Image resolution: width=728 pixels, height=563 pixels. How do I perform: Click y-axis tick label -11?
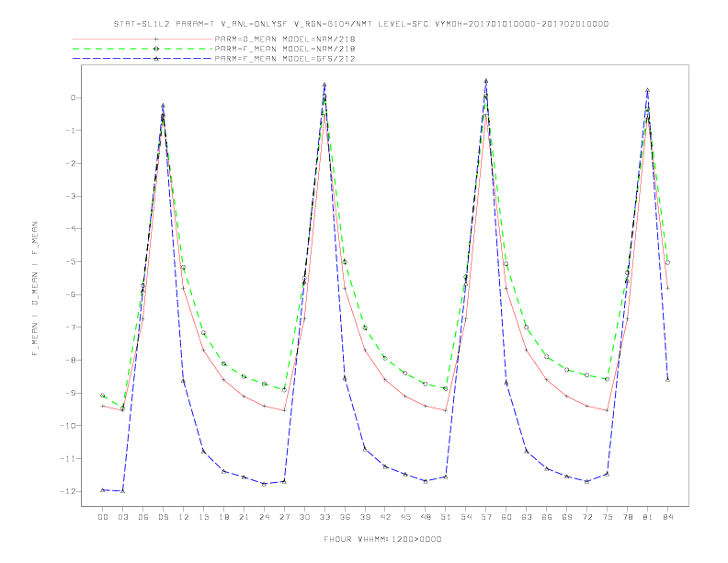[68, 458]
